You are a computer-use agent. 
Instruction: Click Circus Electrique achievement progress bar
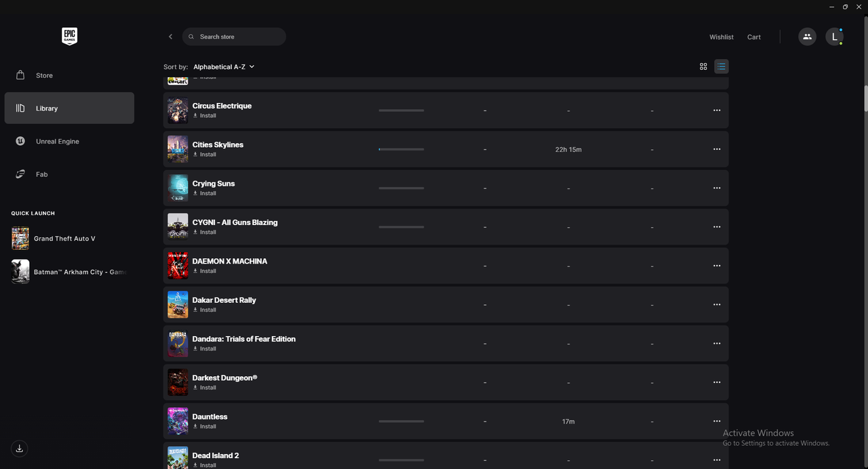[401, 110]
